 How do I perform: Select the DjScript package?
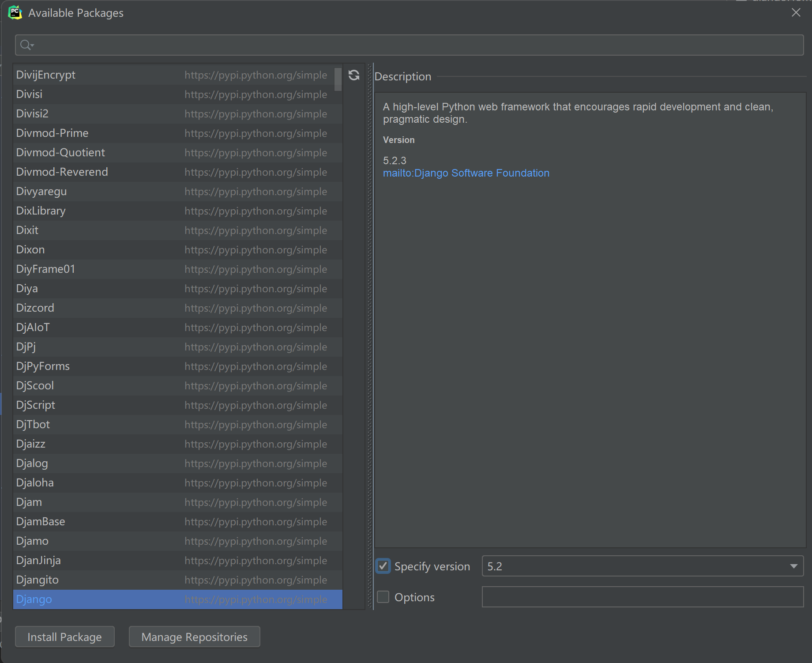[x=178, y=405]
